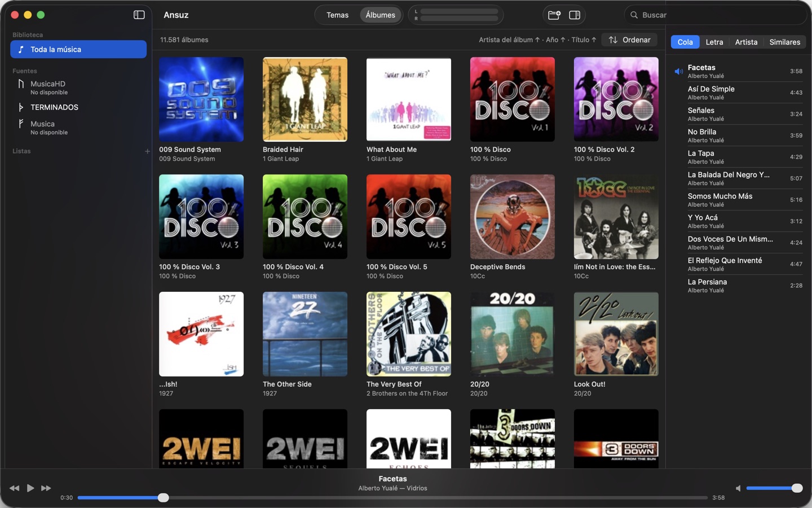This screenshot has height=508, width=812.
Task: Toggle the right panel sidebar icon
Action: coord(575,15)
